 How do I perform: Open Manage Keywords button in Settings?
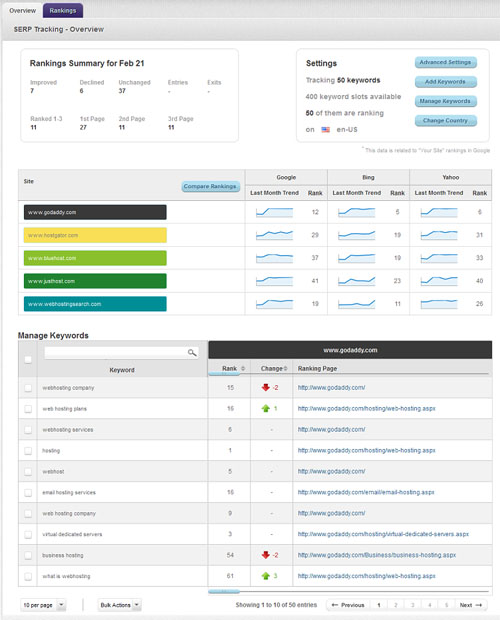point(445,101)
